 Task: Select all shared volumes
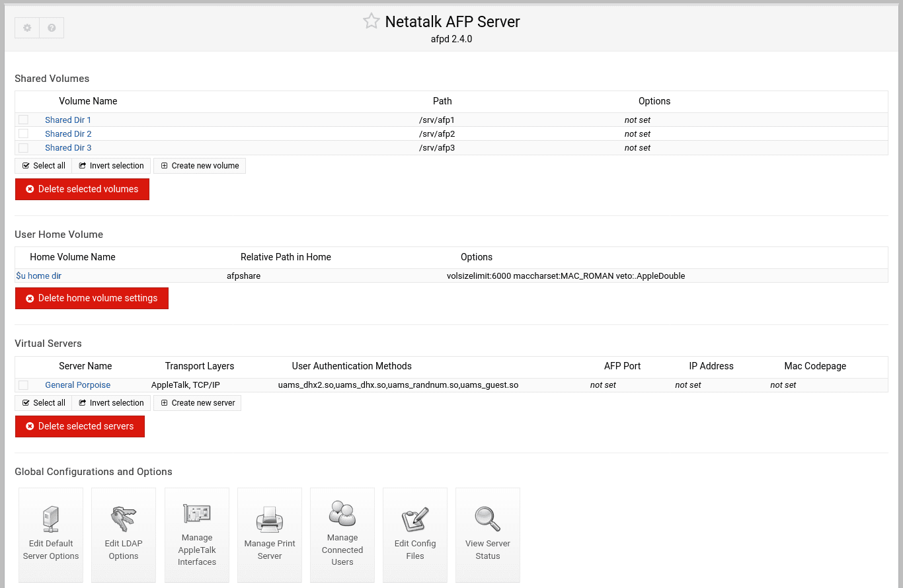click(x=43, y=166)
